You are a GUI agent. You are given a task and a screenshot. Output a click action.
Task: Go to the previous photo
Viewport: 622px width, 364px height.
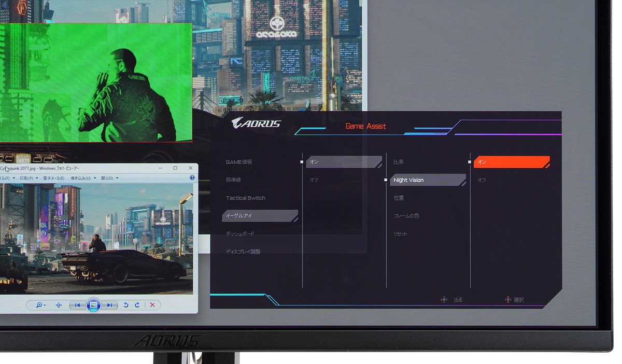[78, 305]
